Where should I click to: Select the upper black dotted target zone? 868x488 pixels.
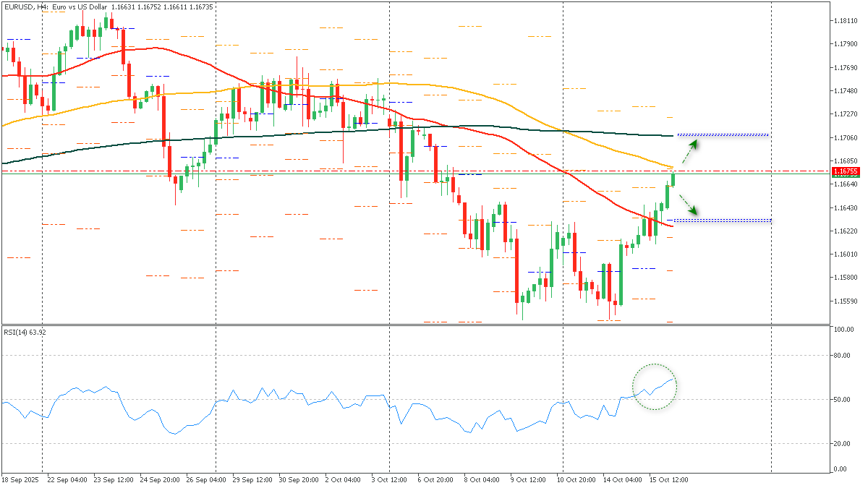pyautogui.click(x=723, y=135)
